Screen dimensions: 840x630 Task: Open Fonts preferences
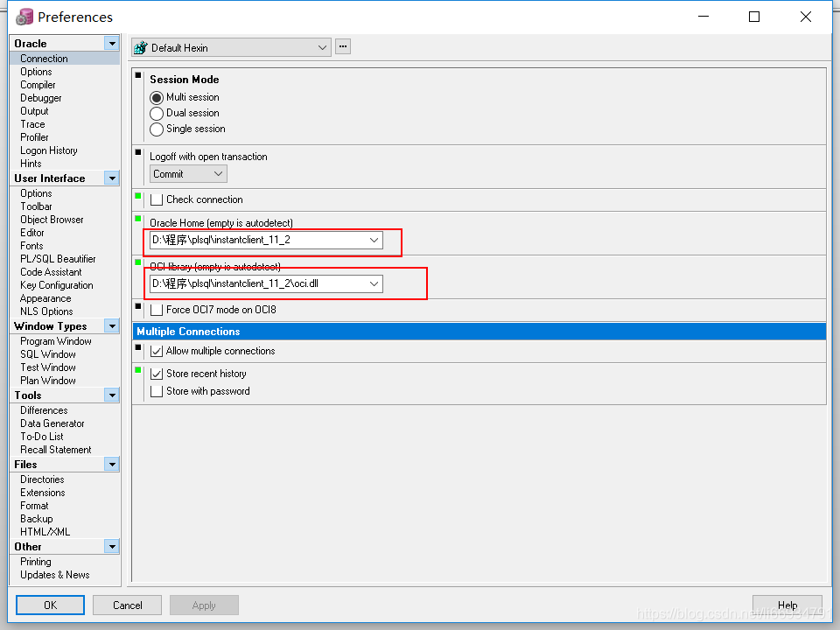point(31,246)
